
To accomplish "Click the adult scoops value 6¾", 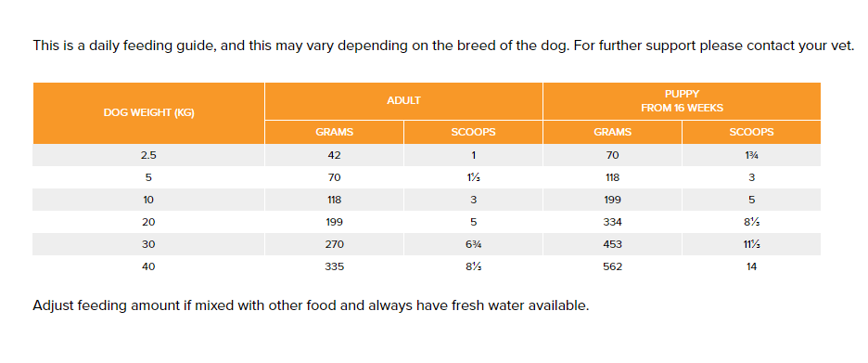I will click(473, 244).
